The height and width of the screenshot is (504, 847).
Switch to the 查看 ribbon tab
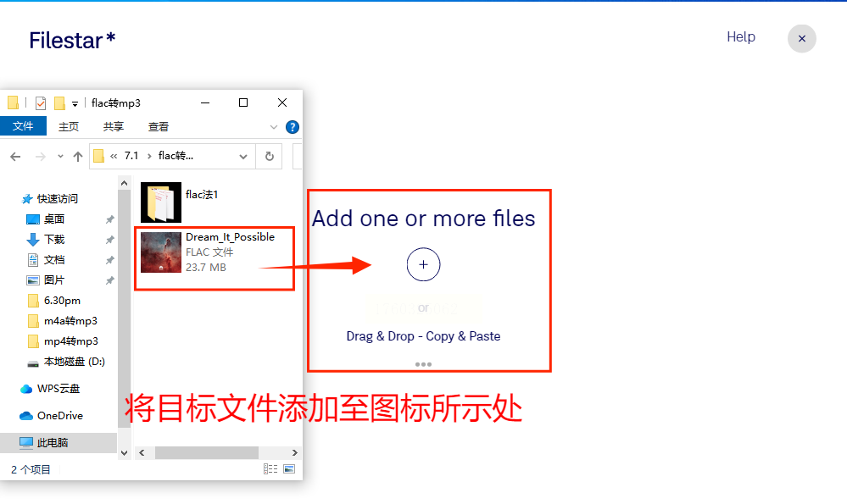coord(159,126)
